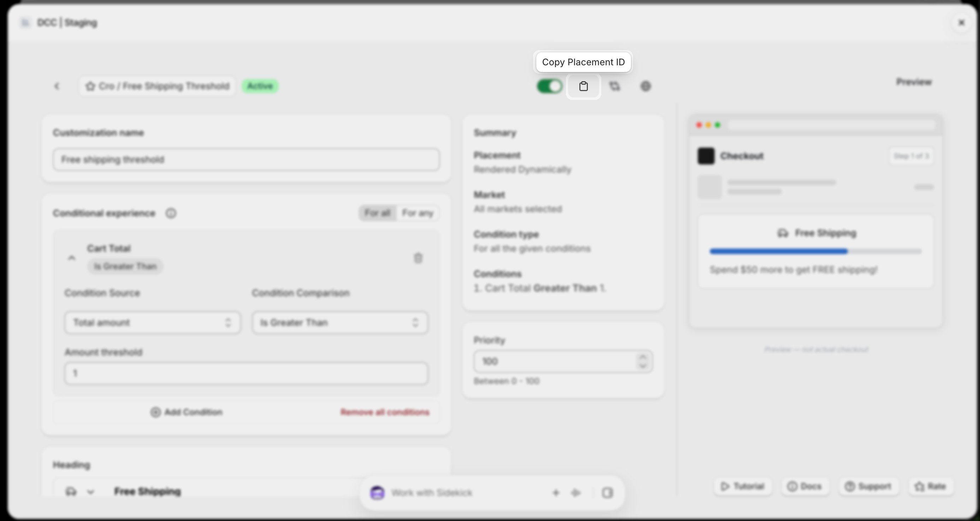Delete the Cart Total condition with trash icon
Image resolution: width=980 pixels, height=521 pixels.
418,258
